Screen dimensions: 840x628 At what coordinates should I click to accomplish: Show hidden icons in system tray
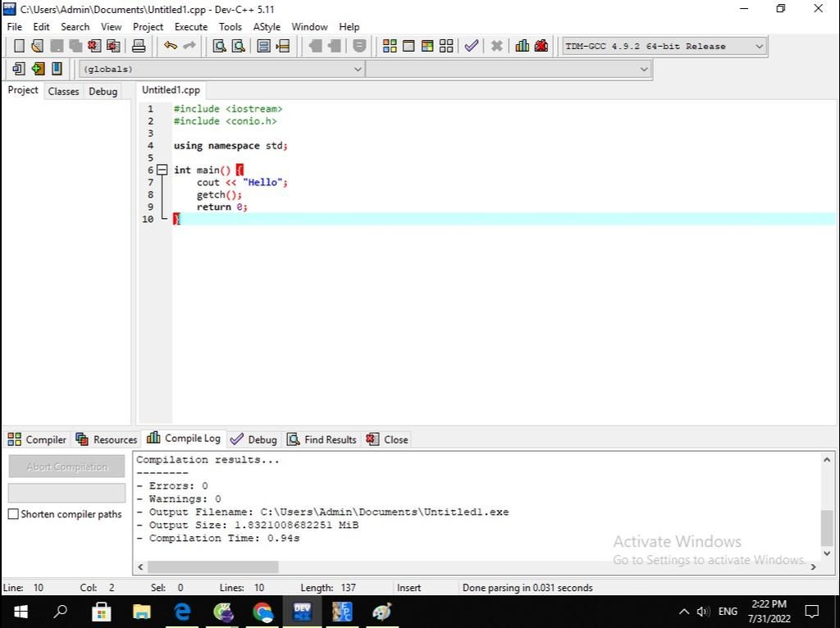684,612
